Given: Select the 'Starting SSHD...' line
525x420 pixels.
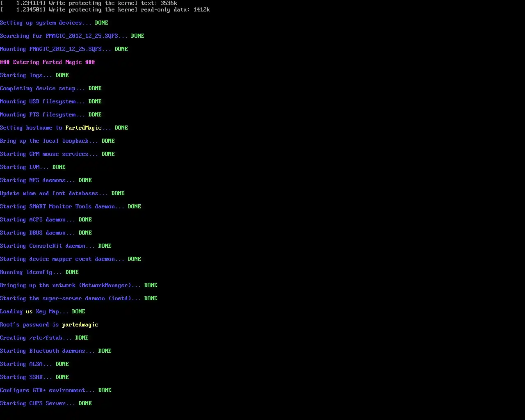Looking at the screenshot, I should (x=34, y=377).
